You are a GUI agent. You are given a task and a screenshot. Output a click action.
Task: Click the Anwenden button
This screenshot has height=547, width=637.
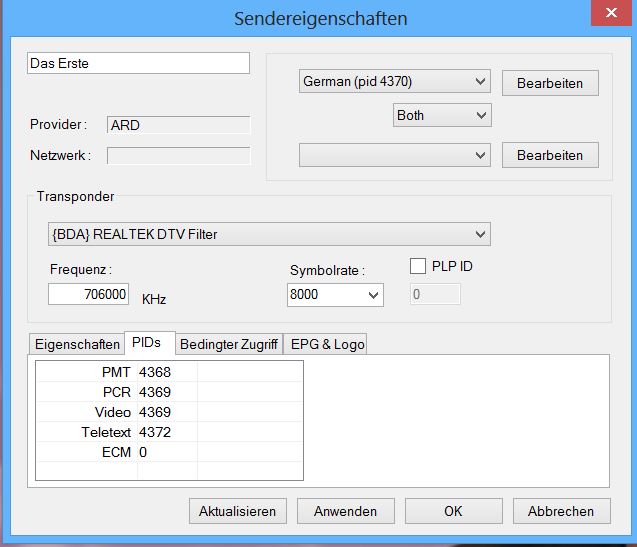pyautogui.click(x=345, y=511)
